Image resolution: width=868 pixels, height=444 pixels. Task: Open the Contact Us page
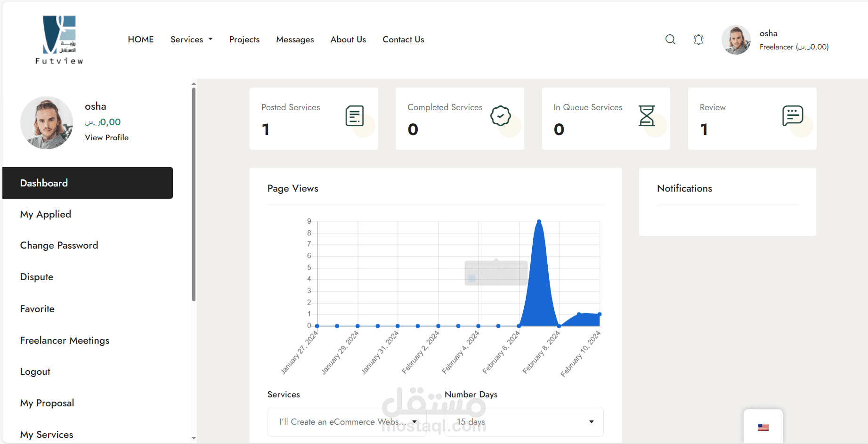pyautogui.click(x=404, y=40)
